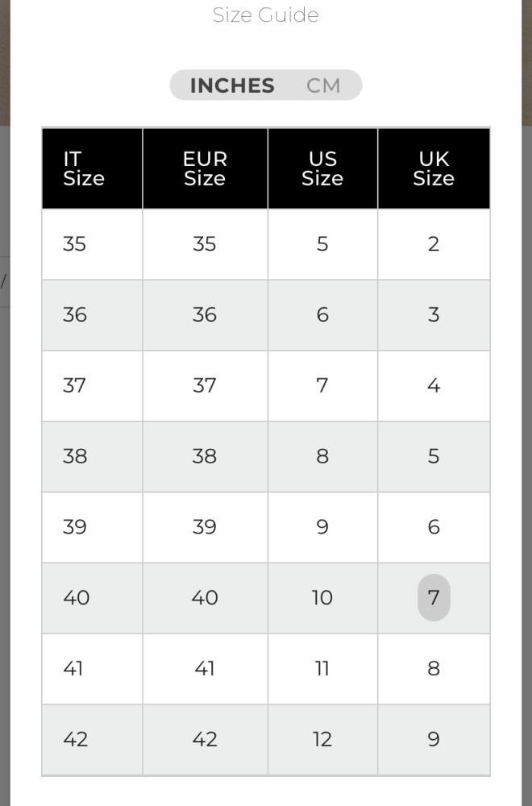Click UK size 2 cell
Viewport: 532px width, 806px height.
tap(434, 244)
